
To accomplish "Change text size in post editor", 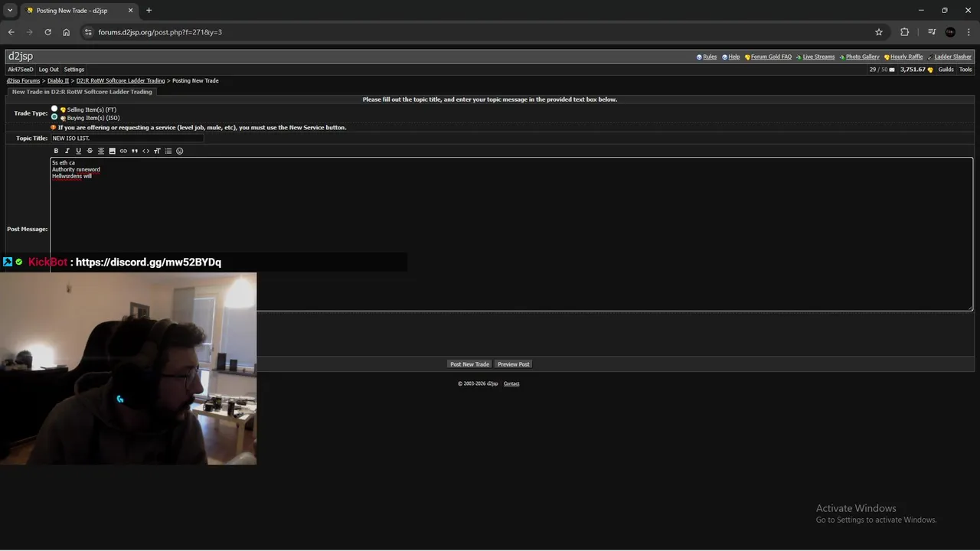I will coord(157,151).
